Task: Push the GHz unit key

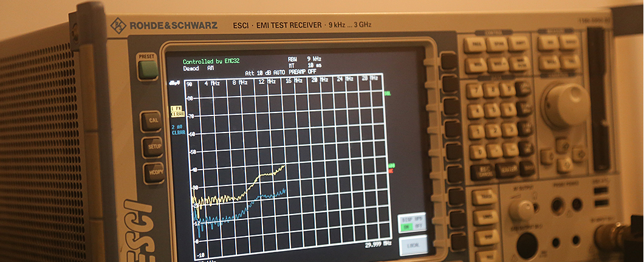Action: click(524, 88)
